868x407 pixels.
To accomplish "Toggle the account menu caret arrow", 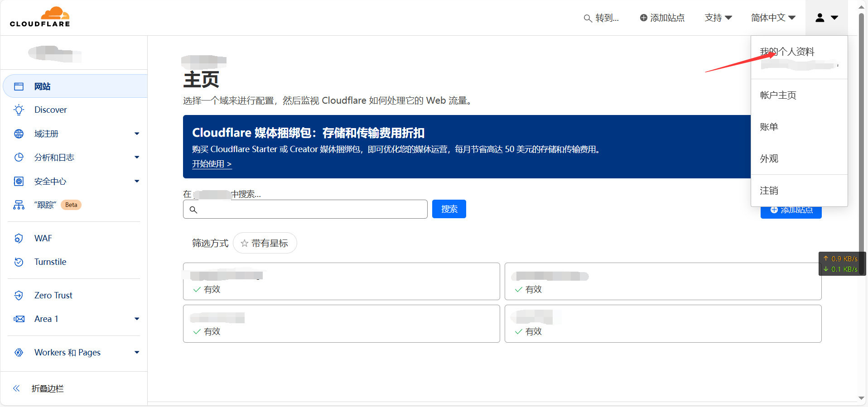I will [834, 18].
